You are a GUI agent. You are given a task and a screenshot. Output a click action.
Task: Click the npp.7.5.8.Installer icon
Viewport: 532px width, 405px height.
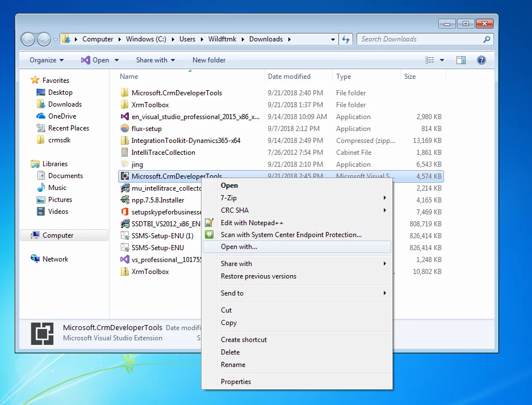125,200
